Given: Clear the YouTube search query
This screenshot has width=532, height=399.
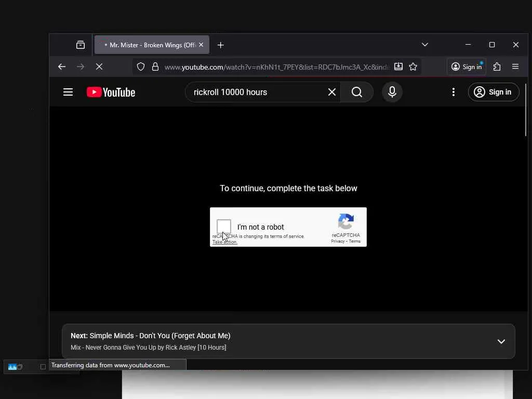Looking at the screenshot, I should pyautogui.click(x=332, y=92).
